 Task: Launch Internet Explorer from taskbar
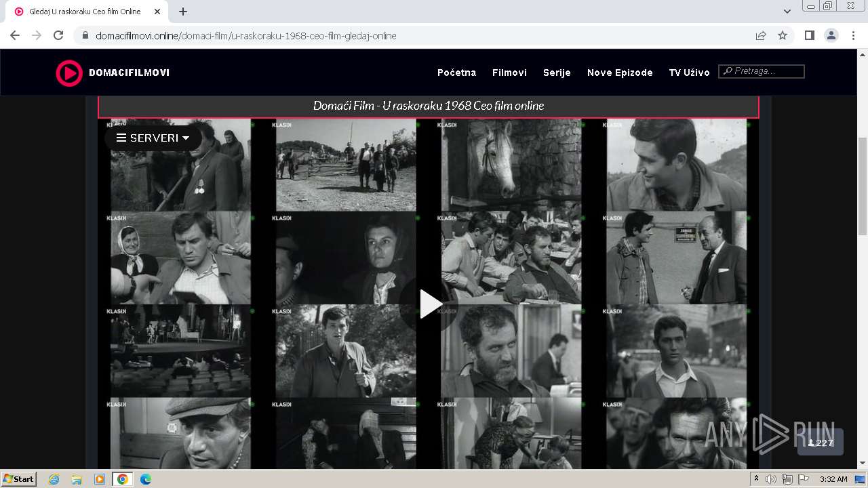tap(54, 479)
